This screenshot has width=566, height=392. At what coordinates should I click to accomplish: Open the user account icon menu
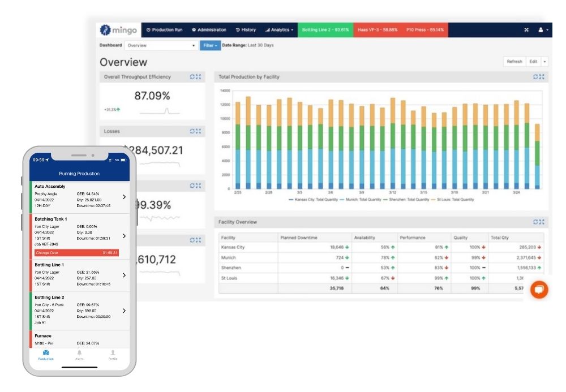543,30
